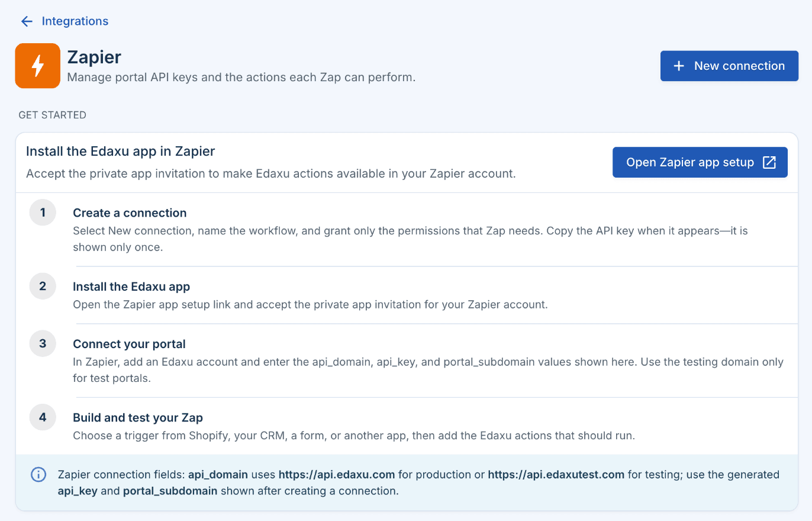
Task: Click bold "api_key" in the info notice
Action: [x=77, y=491]
